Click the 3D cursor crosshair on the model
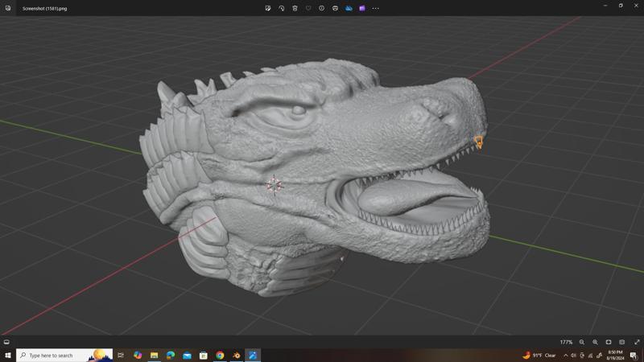The width and height of the screenshot is (644, 362). click(274, 185)
